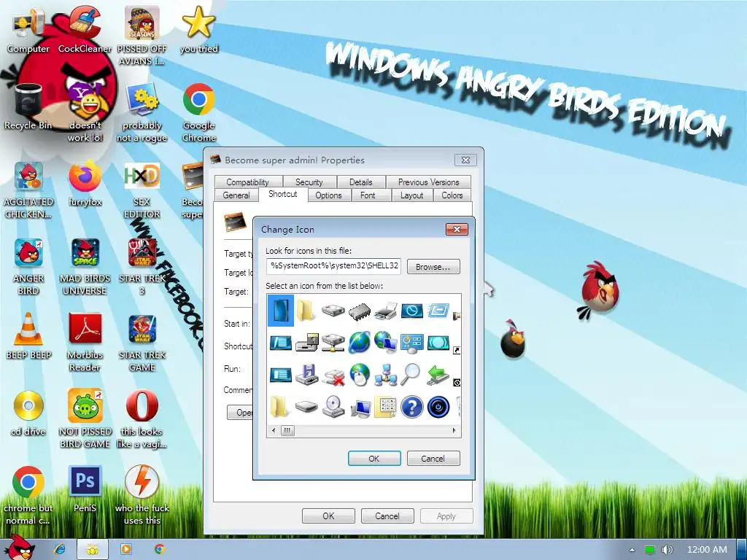747x560 pixels.
Task: Open the Layout tab
Action: click(411, 195)
